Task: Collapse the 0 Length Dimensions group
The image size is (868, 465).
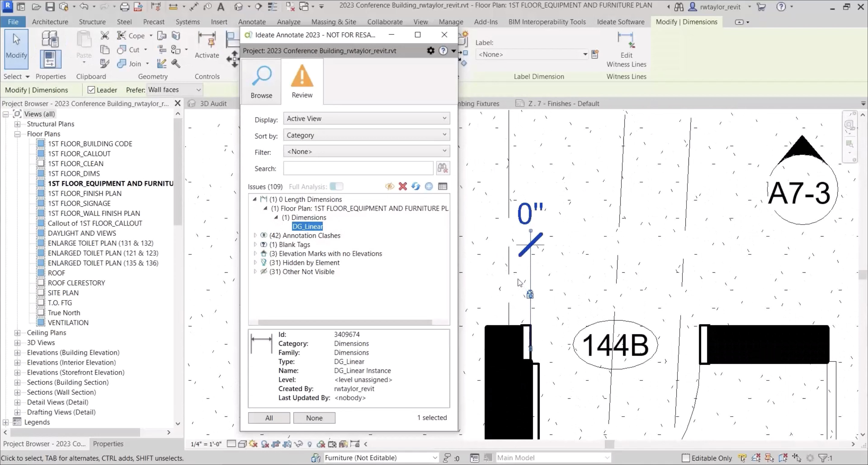Action: coord(255,199)
